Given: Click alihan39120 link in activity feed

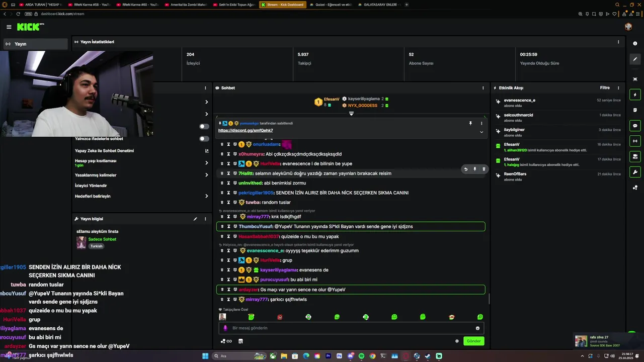Looking at the screenshot, I should pos(516,150).
